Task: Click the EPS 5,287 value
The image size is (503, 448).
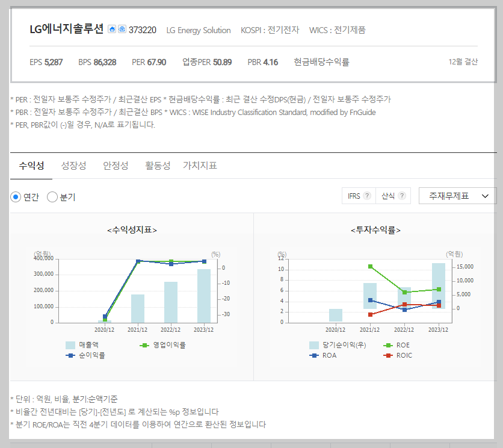Action: (x=46, y=62)
